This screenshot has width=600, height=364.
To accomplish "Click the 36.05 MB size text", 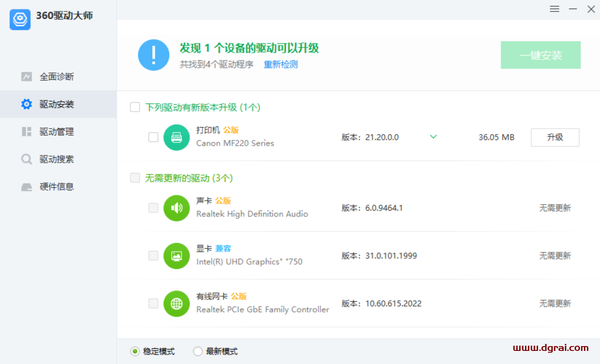I will point(497,137).
